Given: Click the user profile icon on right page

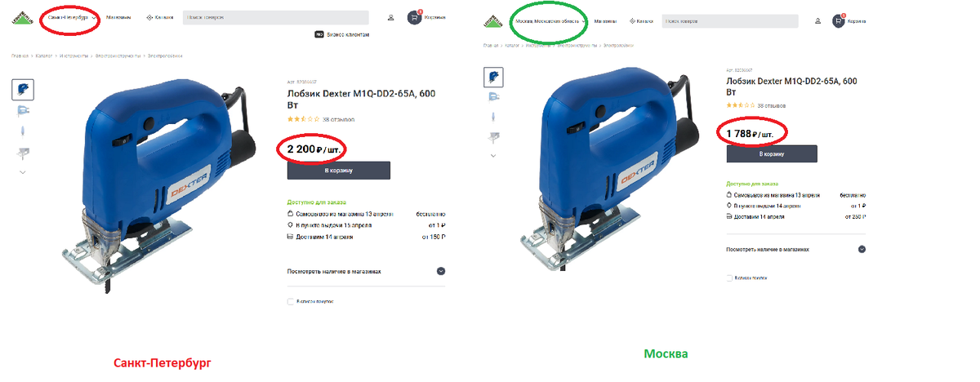Looking at the screenshot, I should pos(817,20).
